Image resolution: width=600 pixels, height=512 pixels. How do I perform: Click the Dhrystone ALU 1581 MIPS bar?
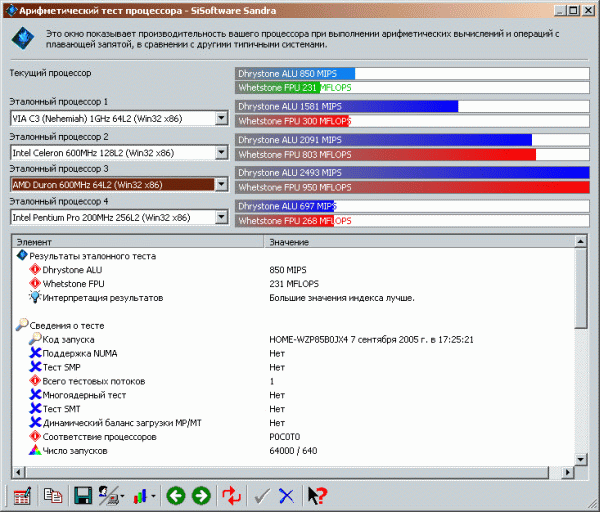pos(412,106)
